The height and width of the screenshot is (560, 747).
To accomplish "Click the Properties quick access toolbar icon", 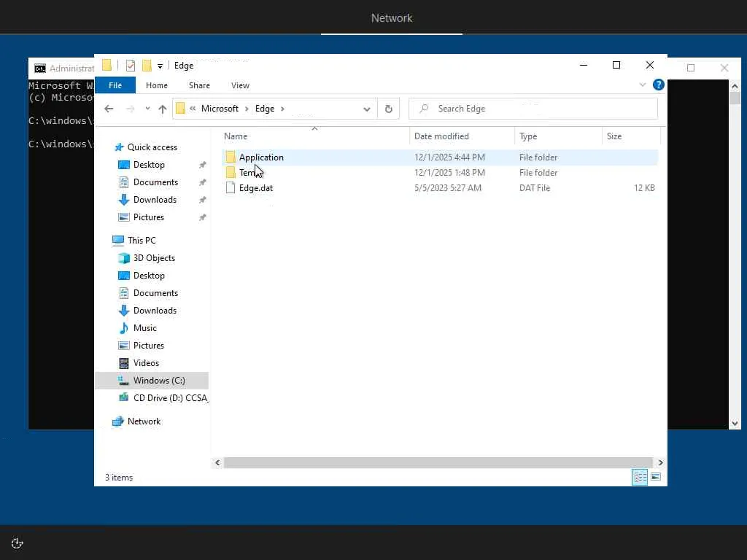I will (x=130, y=65).
